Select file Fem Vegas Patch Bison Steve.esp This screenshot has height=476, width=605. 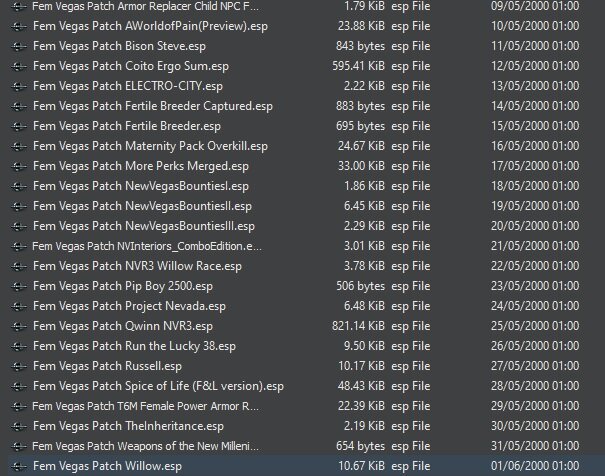(119, 46)
